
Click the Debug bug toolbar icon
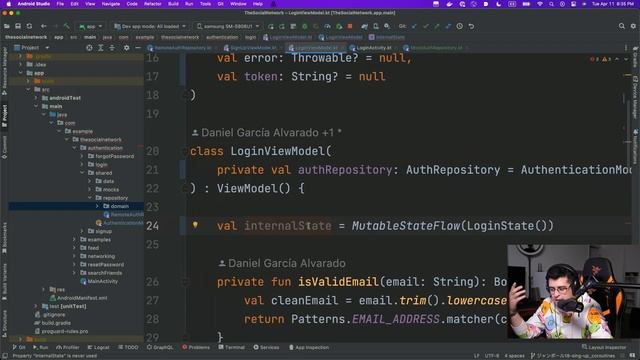pyautogui.click(x=304, y=26)
